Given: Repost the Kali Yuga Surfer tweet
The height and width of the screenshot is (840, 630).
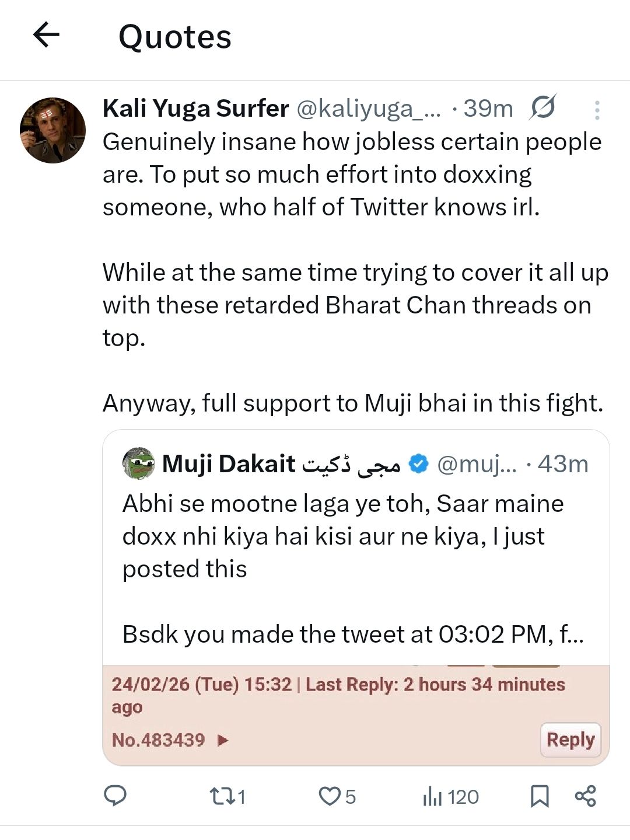Looking at the screenshot, I should (x=226, y=796).
